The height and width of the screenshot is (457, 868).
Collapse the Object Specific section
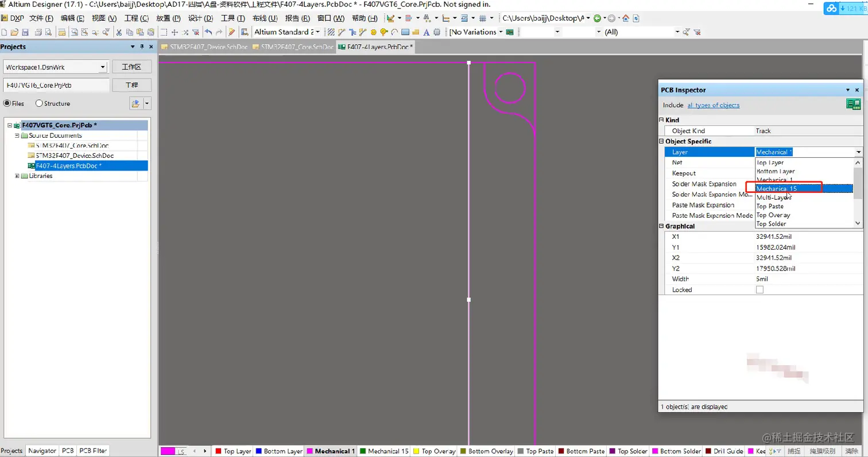[x=661, y=141]
